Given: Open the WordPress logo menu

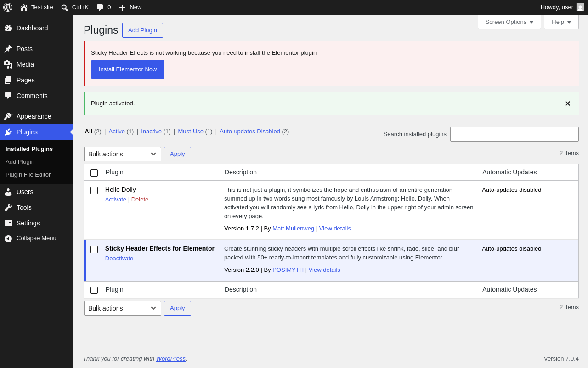Looking at the screenshot, I should coord(8,7).
